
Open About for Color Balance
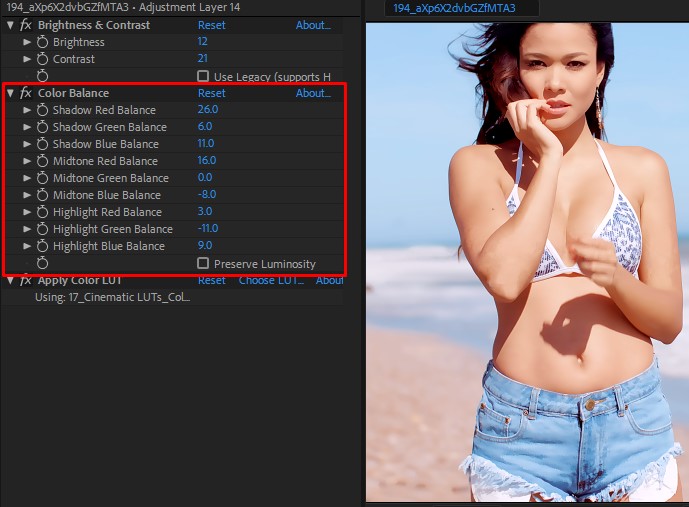click(313, 93)
